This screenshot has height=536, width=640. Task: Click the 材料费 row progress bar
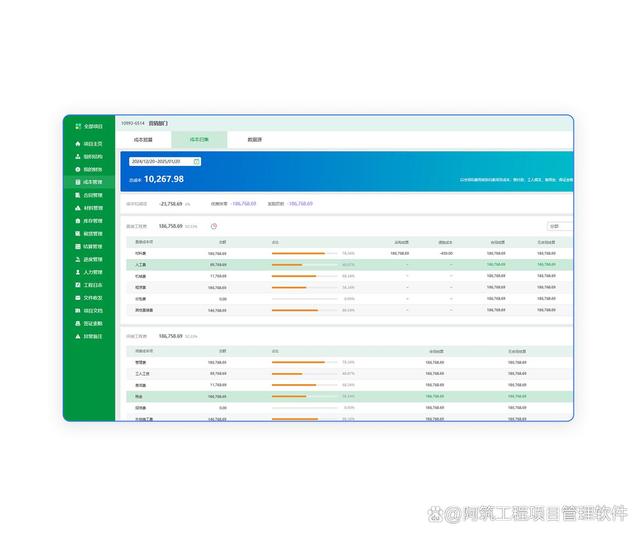pos(304,254)
